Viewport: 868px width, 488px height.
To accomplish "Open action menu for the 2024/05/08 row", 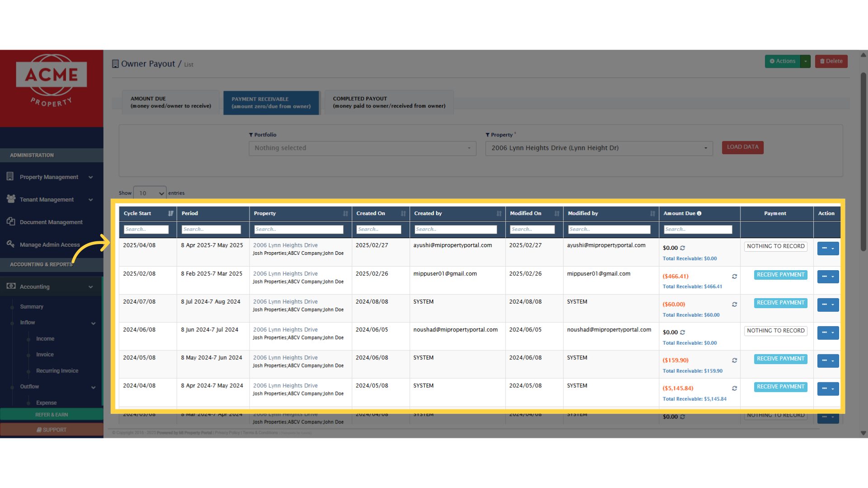I will click(x=828, y=361).
